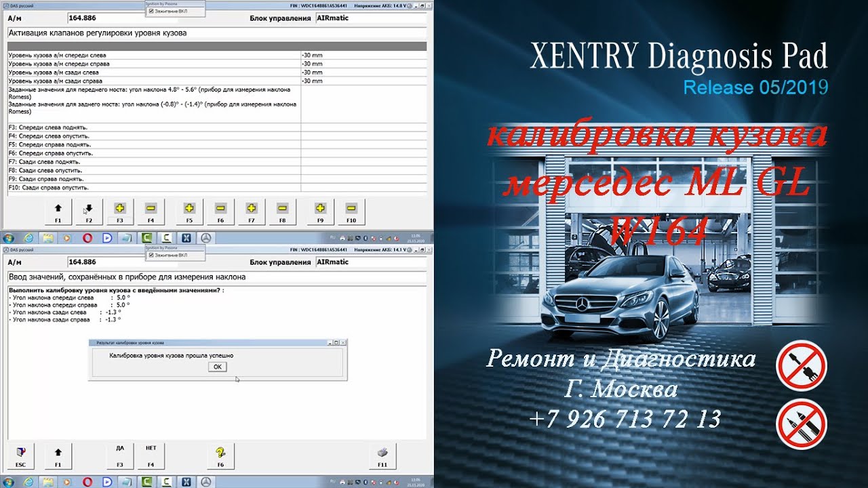Click XENTRY Diagnosis Pad title

[x=679, y=56]
